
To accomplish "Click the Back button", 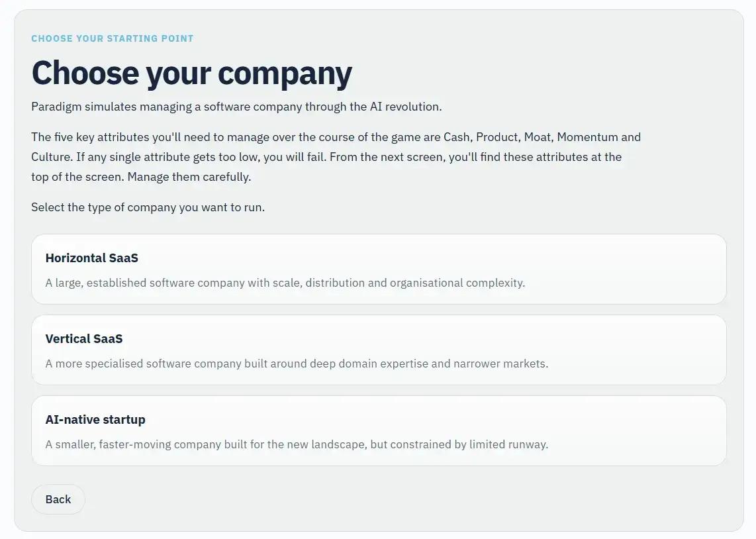I will point(58,499).
